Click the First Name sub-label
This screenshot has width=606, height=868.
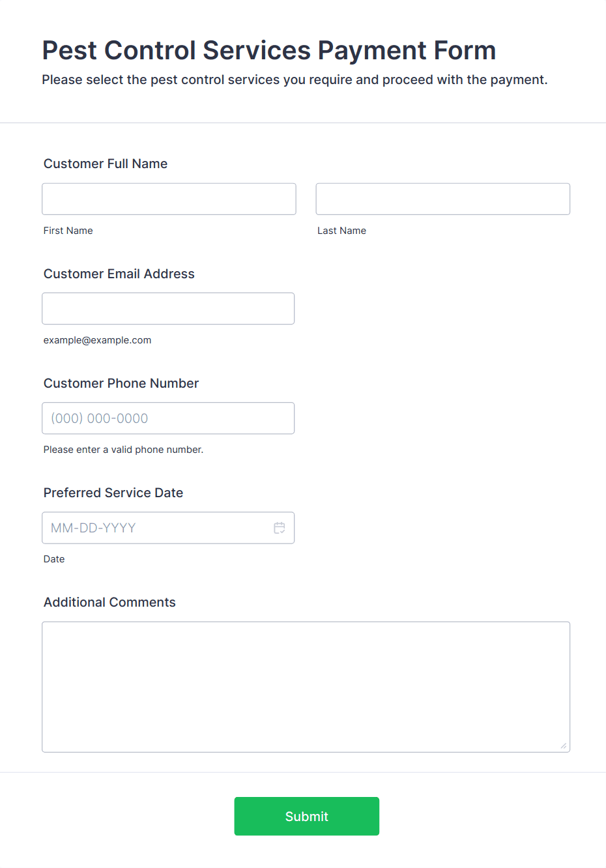tap(68, 231)
